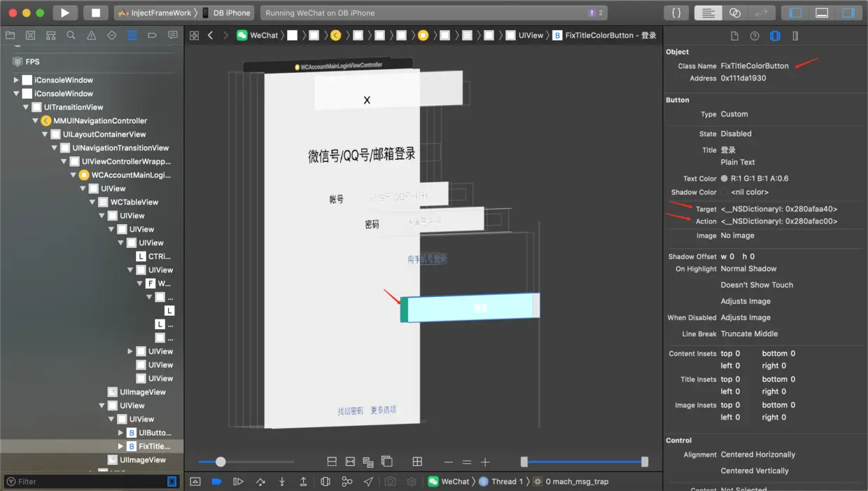The width and height of the screenshot is (868, 491).
Task: Collapse the WCTableView tree row
Action: (x=92, y=202)
